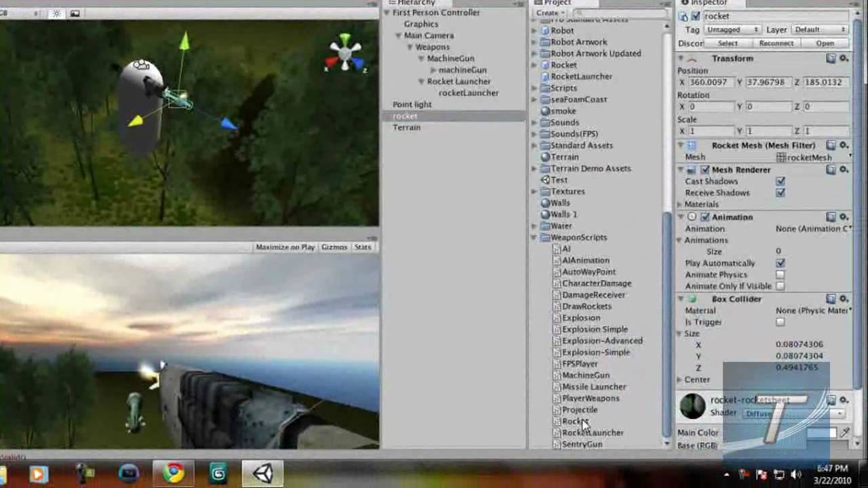Select Terrain in the Hierarchy

point(406,127)
